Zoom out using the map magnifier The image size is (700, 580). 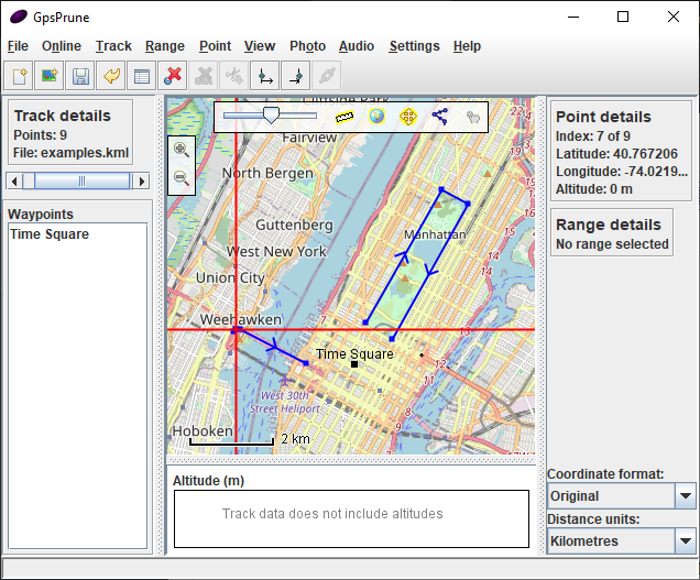coord(182,178)
